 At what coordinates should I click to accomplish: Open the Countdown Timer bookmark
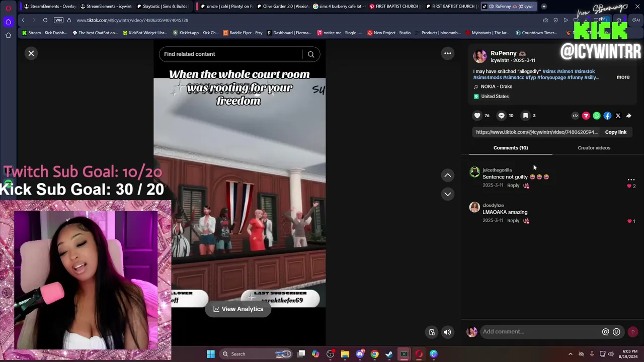(x=536, y=33)
